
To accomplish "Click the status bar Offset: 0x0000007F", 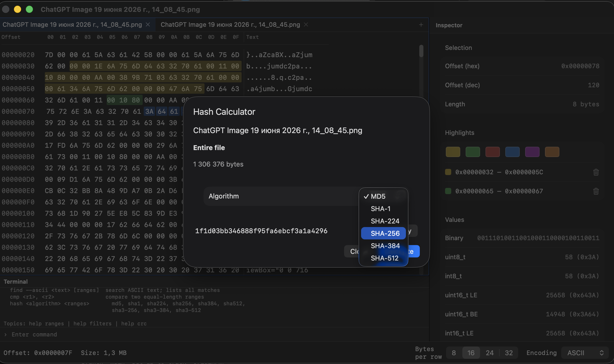I will coord(38,353).
